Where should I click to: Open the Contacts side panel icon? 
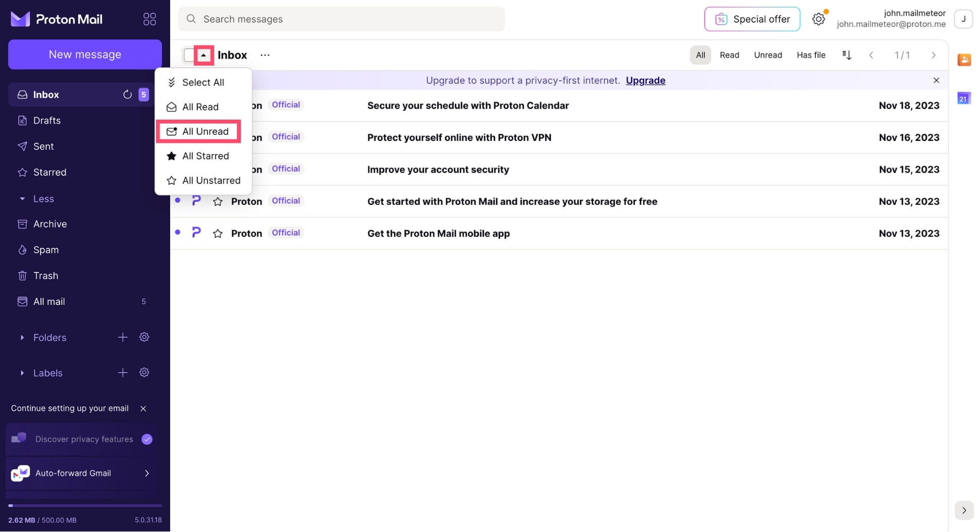click(964, 60)
